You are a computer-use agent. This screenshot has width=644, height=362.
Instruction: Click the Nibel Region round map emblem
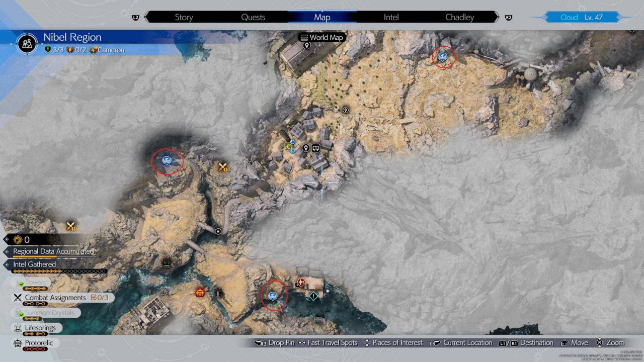(28, 43)
